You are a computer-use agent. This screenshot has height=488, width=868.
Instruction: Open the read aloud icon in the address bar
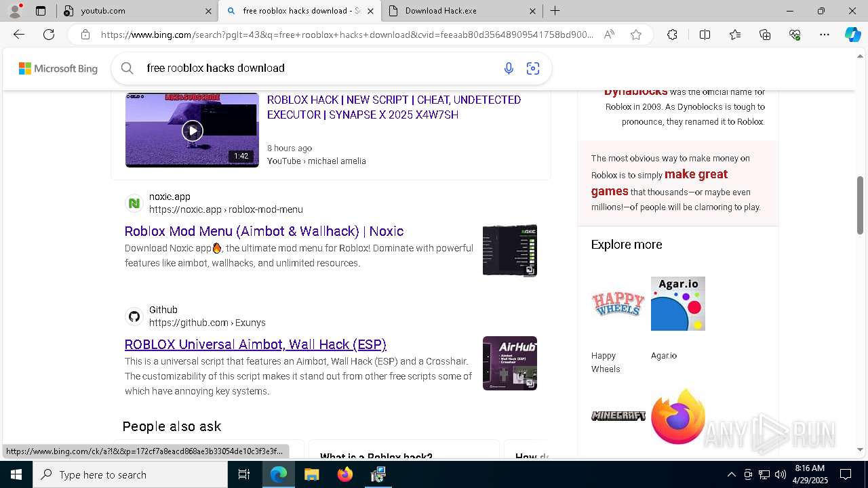609,35
